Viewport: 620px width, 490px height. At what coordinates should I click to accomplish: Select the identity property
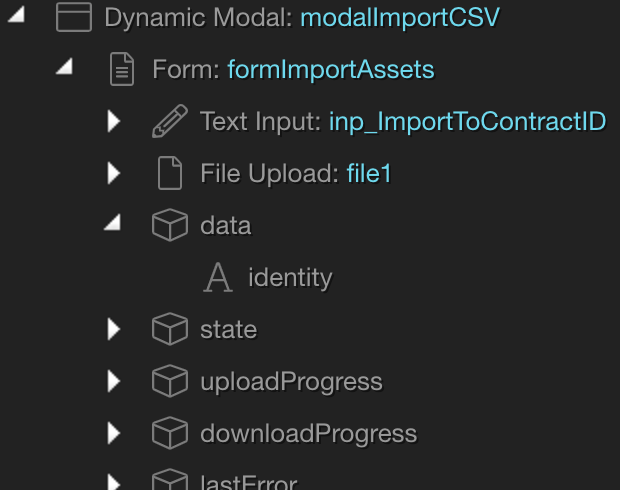(x=290, y=278)
